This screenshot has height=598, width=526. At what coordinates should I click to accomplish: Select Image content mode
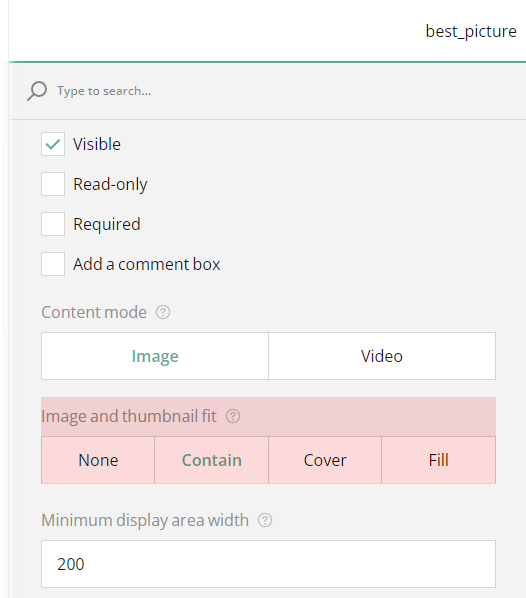[x=155, y=356]
